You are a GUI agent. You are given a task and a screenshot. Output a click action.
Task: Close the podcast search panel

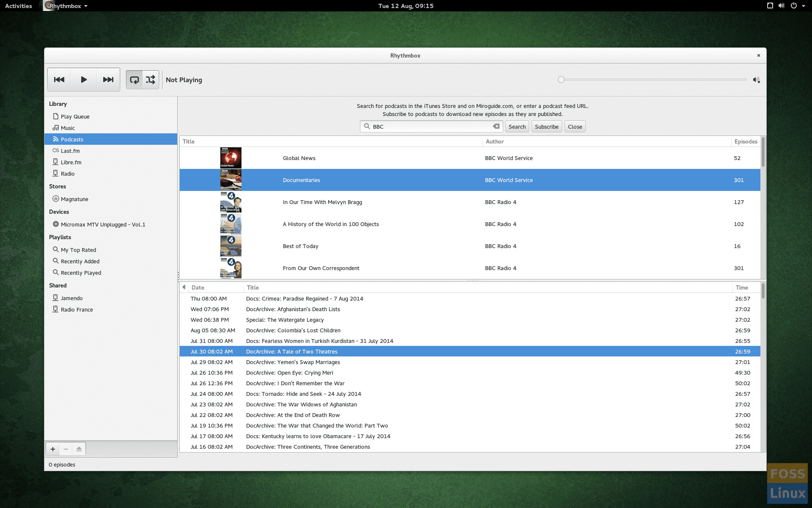[575, 127]
